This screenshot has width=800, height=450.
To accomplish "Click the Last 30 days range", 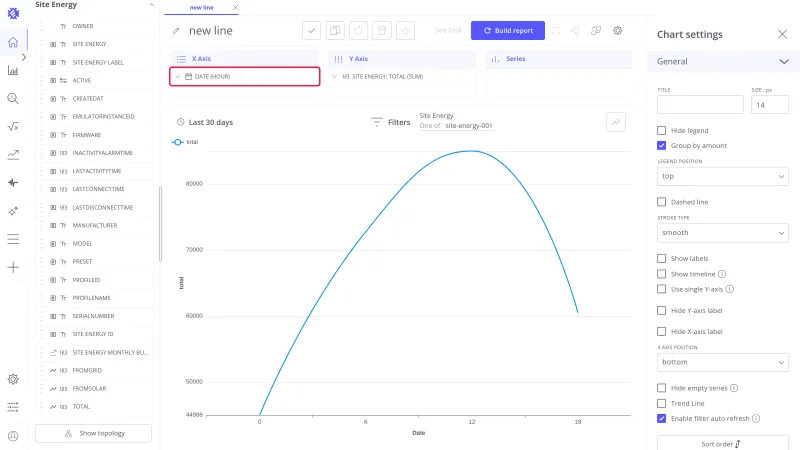I will (211, 122).
